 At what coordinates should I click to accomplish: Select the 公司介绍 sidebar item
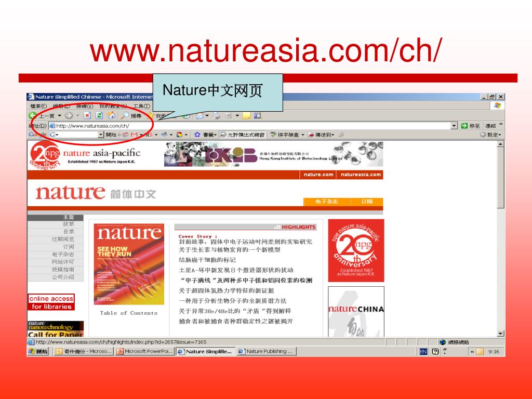[55, 277]
